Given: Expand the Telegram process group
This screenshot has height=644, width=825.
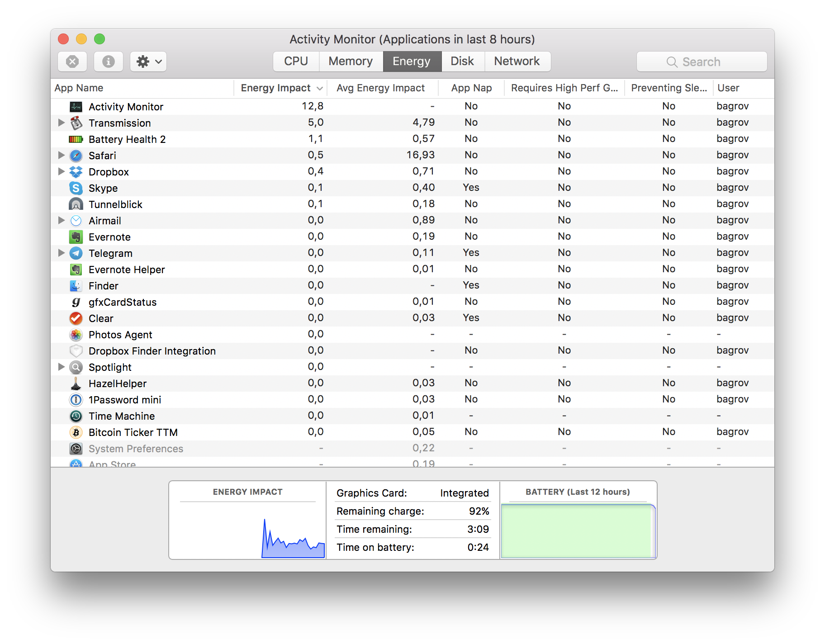Looking at the screenshot, I should [62, 253].
